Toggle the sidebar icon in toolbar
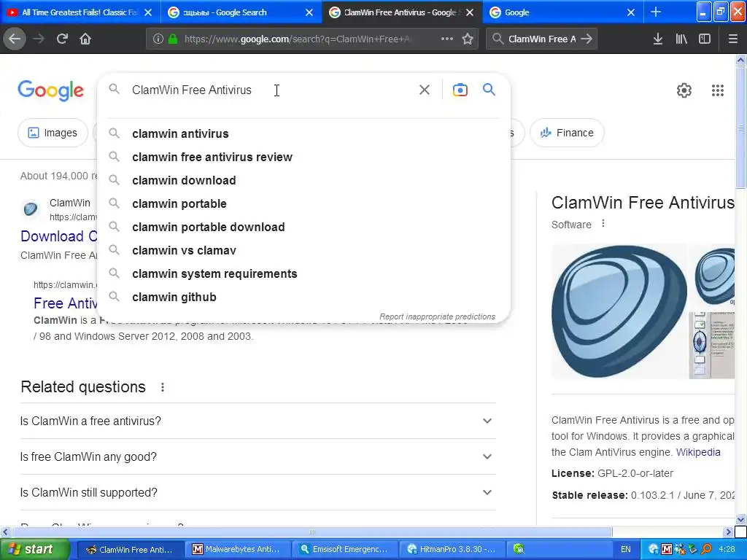Image resolution: width=747 pixels, height=560 pixels. click(x=705, y=39)
